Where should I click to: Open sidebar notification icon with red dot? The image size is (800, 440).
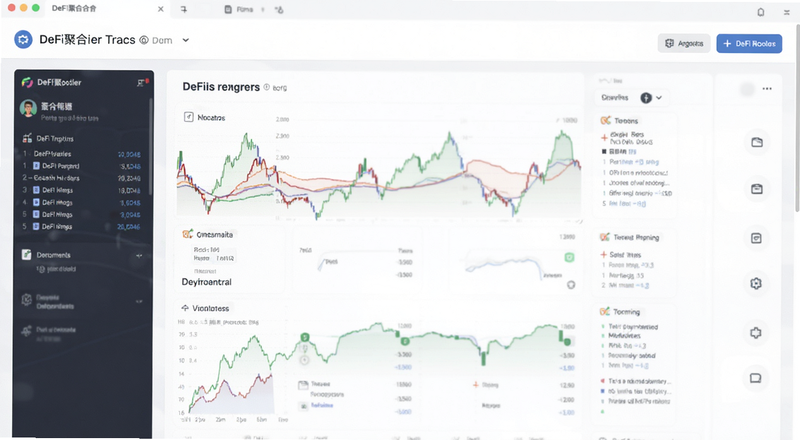141,82
